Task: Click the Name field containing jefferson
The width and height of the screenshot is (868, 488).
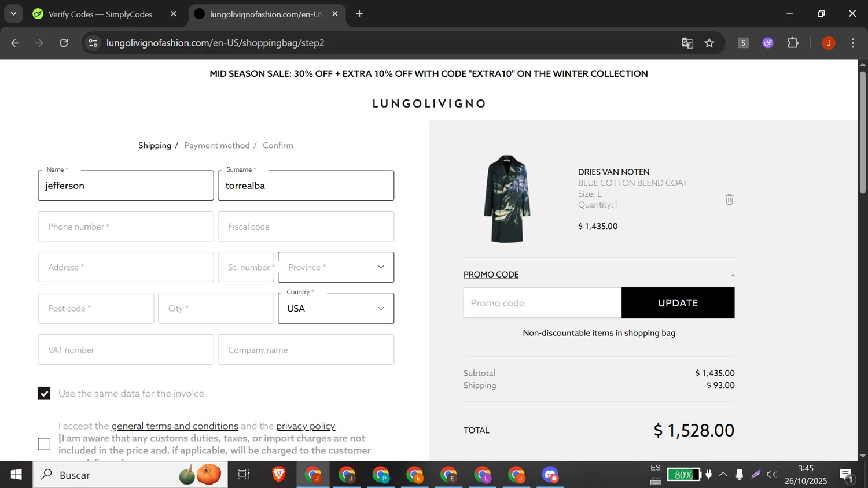Action: coord(126,185)
